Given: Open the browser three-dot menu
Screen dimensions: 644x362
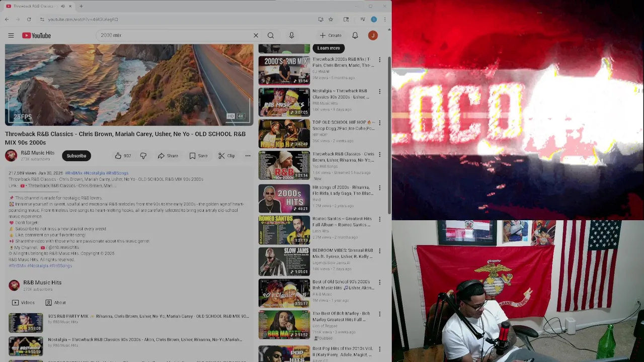Looking at the screenshot, I should tap(385, 19).
